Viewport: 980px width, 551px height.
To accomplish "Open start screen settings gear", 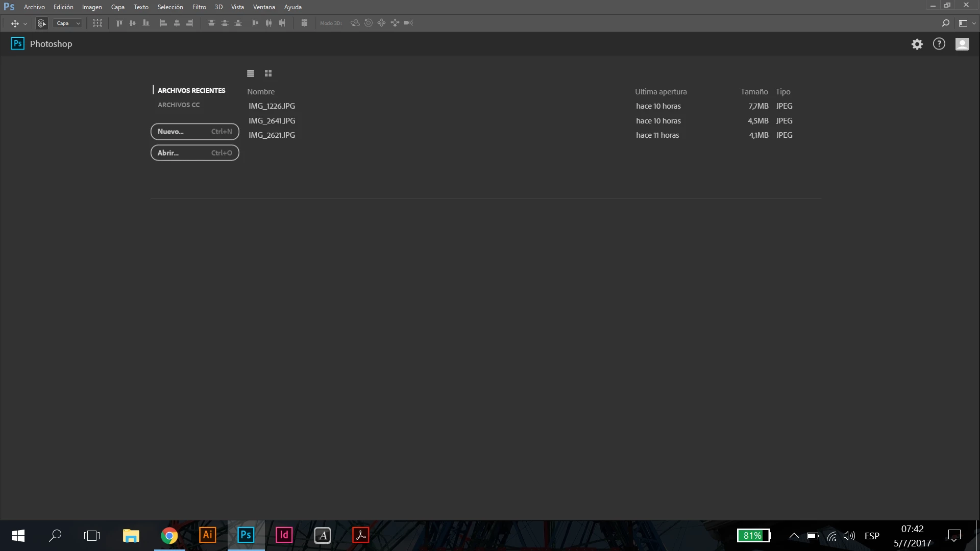I will tap(917, 44).
